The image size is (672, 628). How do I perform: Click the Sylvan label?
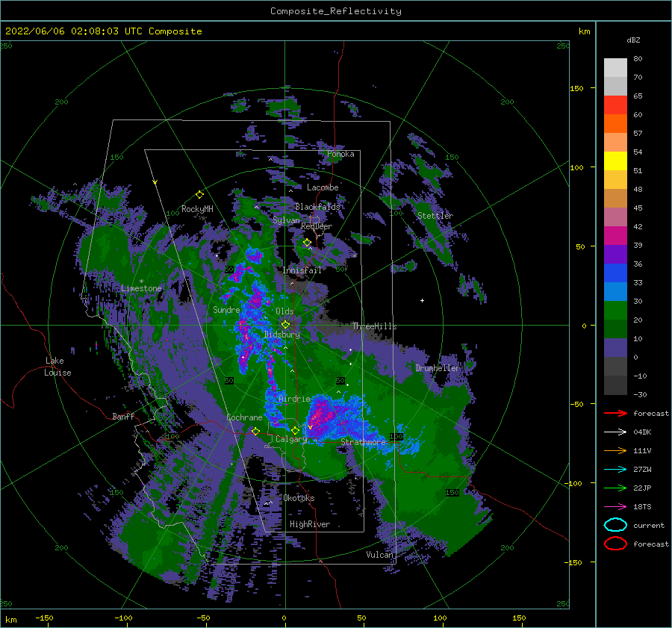click(x=286, y=220)
